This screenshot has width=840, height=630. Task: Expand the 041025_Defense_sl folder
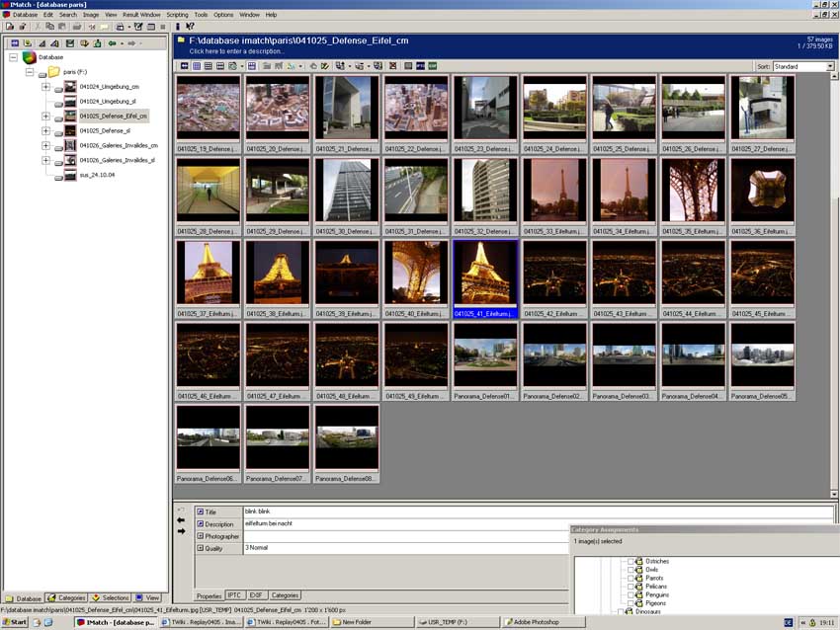45,130
